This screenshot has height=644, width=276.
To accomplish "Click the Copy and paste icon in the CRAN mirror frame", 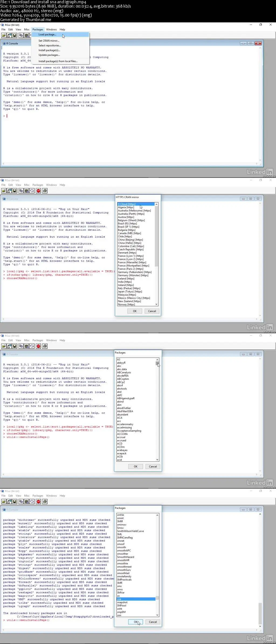I will (32, 191).
